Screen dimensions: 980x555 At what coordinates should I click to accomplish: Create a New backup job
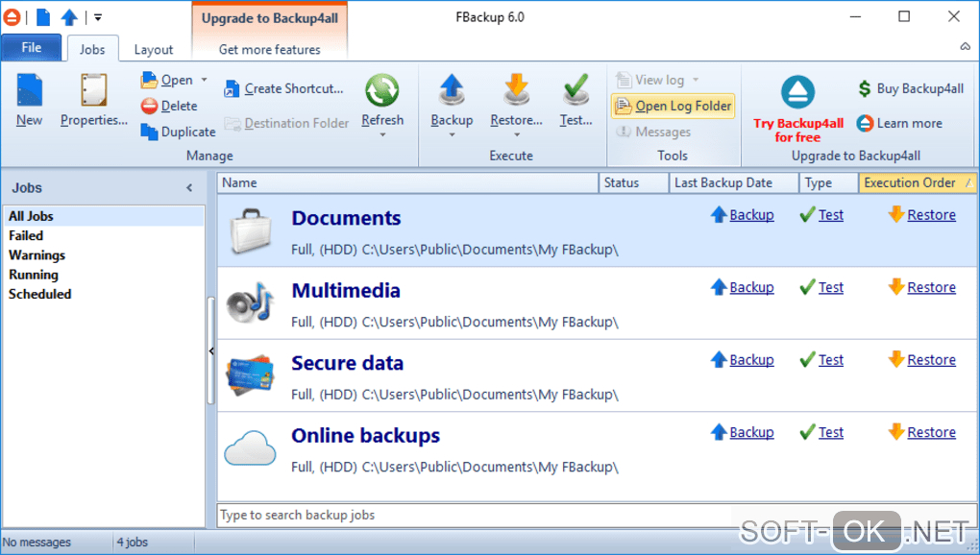point(30,100)
